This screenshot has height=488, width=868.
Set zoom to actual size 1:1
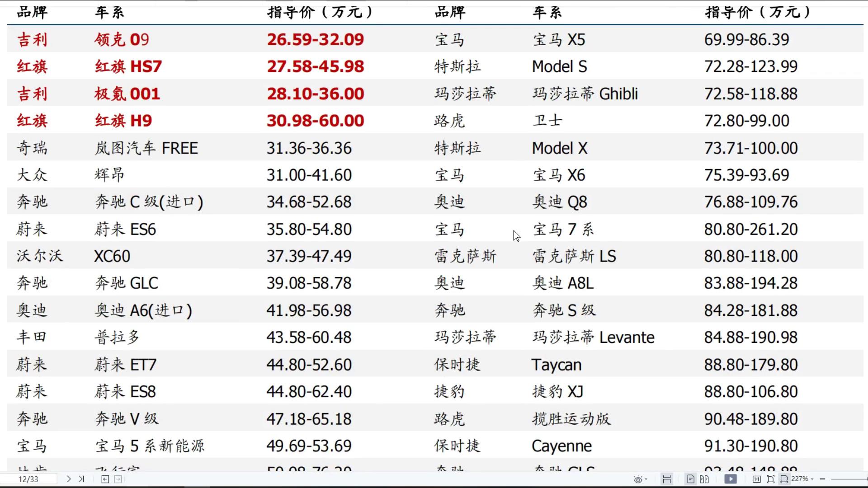pos(757,479)
